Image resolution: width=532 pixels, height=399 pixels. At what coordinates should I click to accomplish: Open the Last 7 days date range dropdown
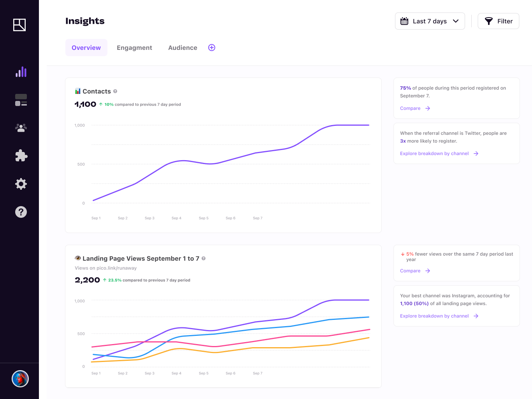pos(430,21)
